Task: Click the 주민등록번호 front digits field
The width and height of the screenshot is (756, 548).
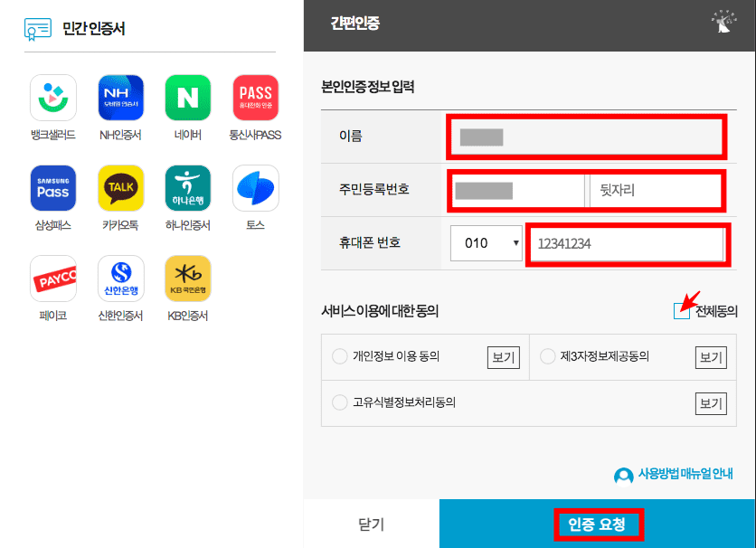Action: pyautogui.click(x=518, y=191)
